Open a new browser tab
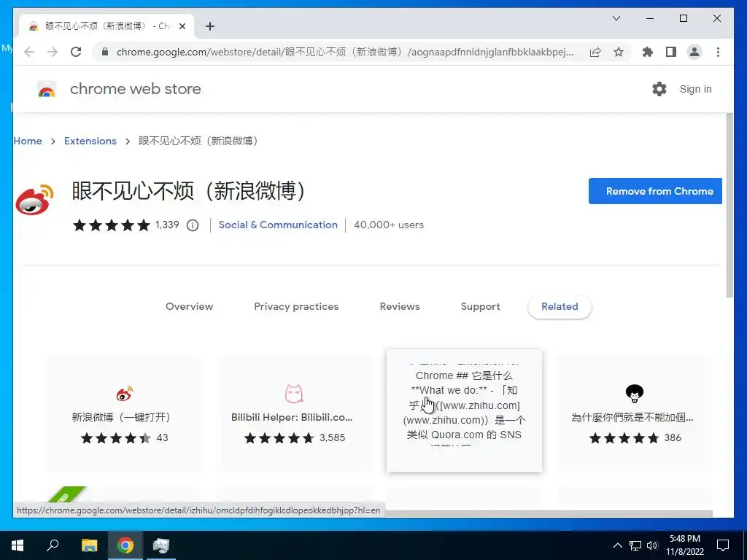Viewport: 747px width, 560px height. [210, 26]
